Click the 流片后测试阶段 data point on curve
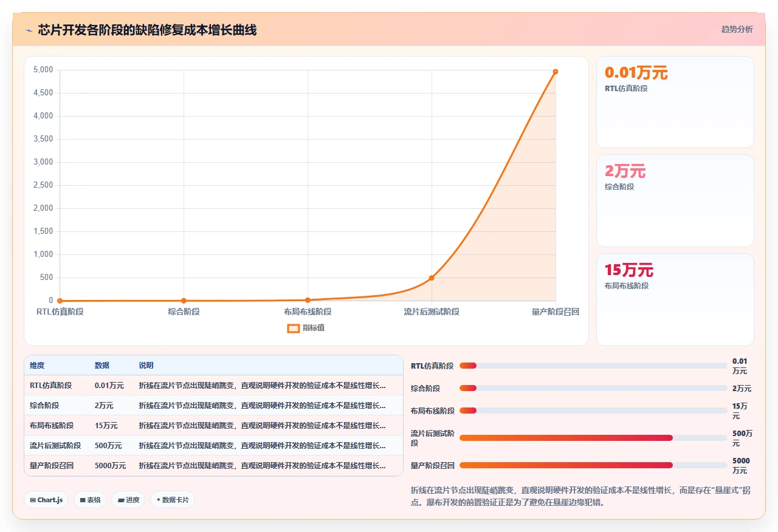 click(432, 278)
